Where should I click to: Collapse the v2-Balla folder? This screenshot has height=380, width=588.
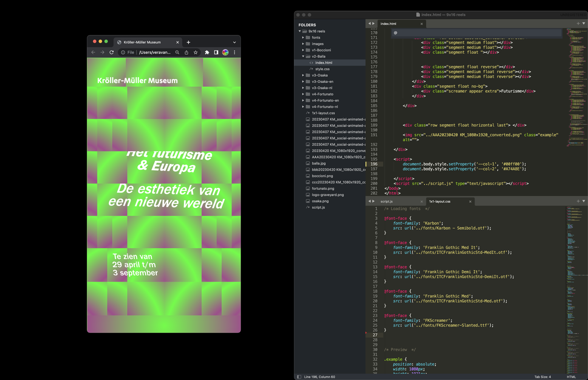click(x=303, y=57)
